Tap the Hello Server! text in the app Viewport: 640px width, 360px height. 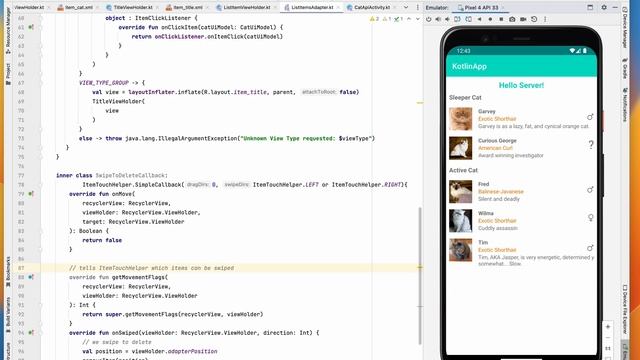(x=521, y=85)
